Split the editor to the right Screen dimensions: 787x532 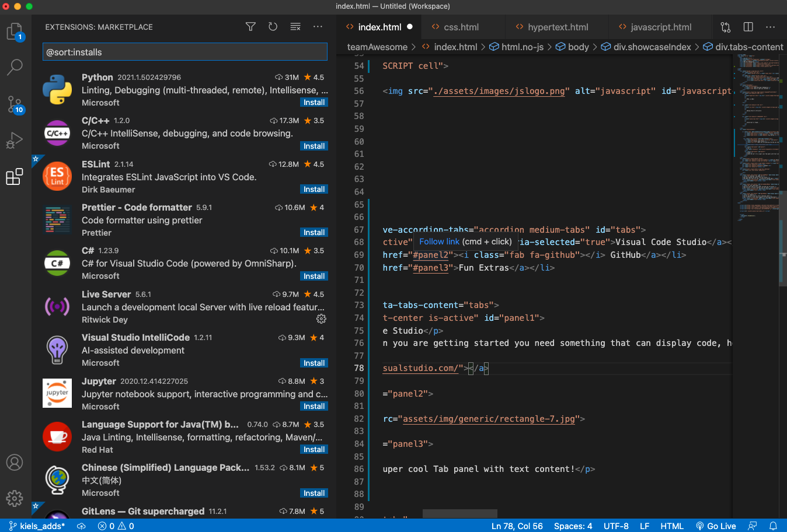pos(748,27)
